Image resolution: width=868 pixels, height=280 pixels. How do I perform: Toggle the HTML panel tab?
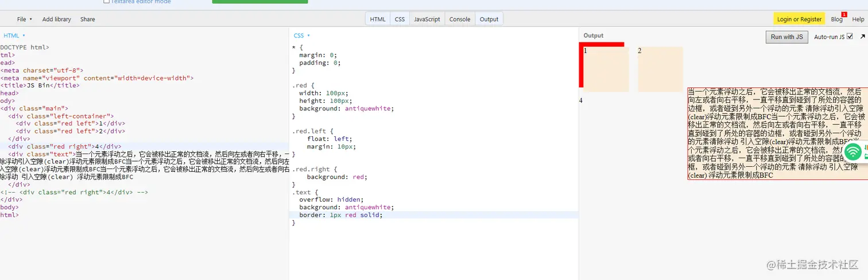coord(378,19)
